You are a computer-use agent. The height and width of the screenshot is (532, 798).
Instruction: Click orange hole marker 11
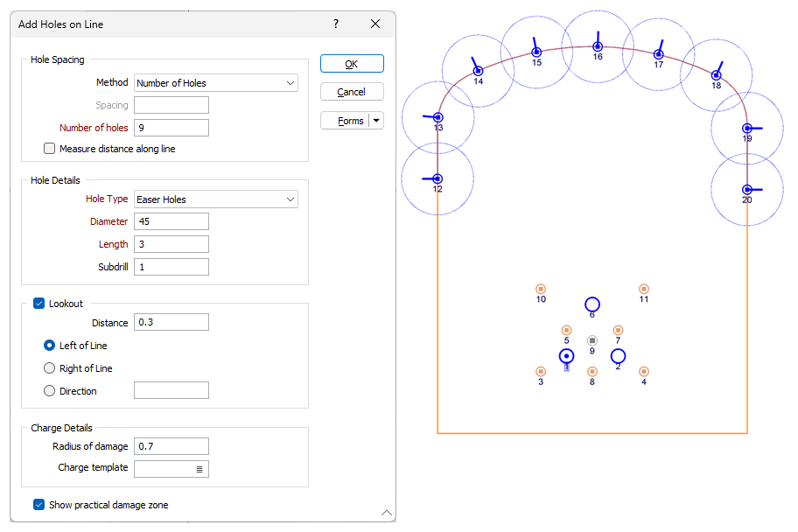(644, 289)
